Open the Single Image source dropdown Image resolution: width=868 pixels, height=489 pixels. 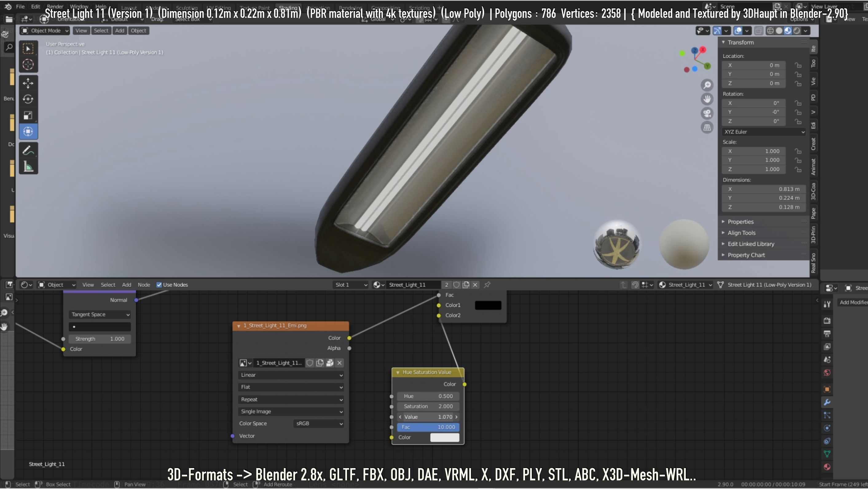[x=292, y=411]
